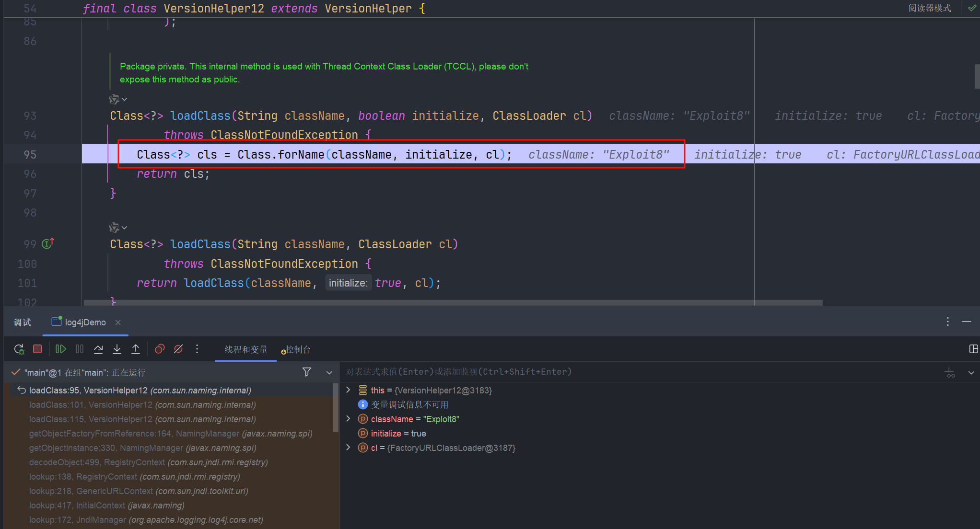This screenshot has height=529, width=980.
Task: Click the object icon beside 'this' variable
Action: point(363,390)
